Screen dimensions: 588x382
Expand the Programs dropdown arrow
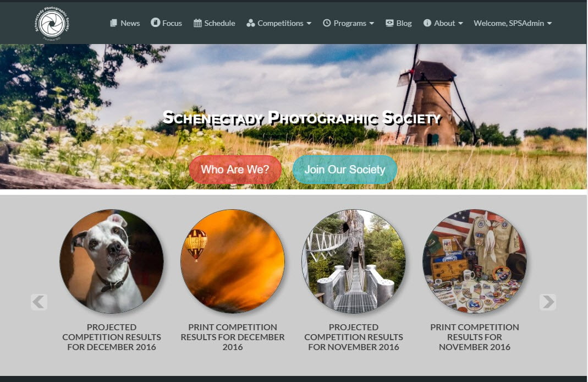click(372, 24)
